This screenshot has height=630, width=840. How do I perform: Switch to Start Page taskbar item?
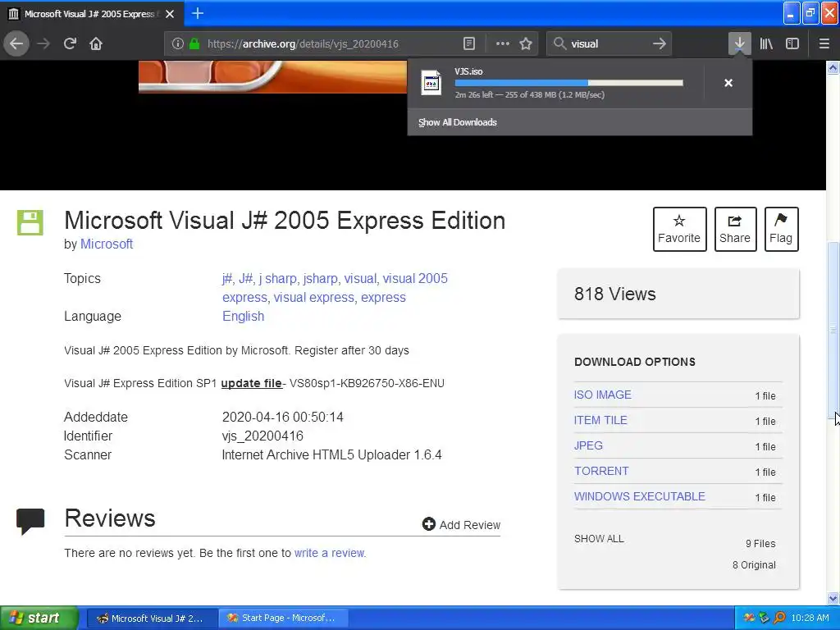284,619
